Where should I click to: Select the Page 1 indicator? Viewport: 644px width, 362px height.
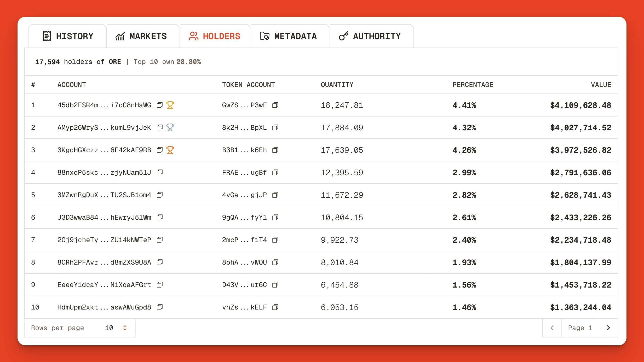tap(580, 328)
